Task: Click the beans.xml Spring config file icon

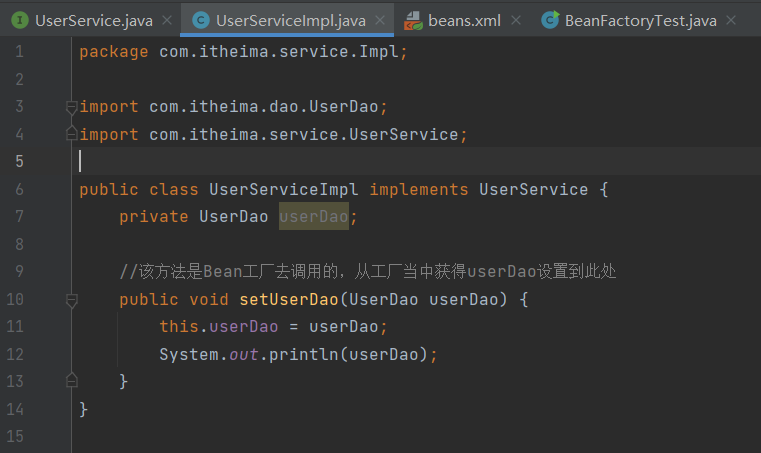Action: pyautogui.click(x=412, y=20)
